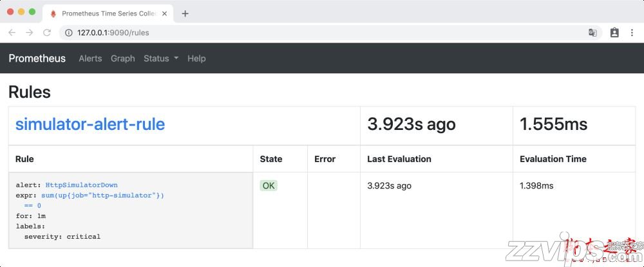
Task: Open the Chrome three-dot menu
Action: [632, 32]
